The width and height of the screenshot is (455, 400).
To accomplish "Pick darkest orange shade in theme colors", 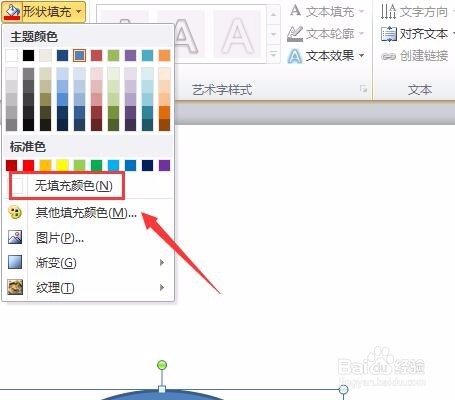I will click(x=164, y=125).
